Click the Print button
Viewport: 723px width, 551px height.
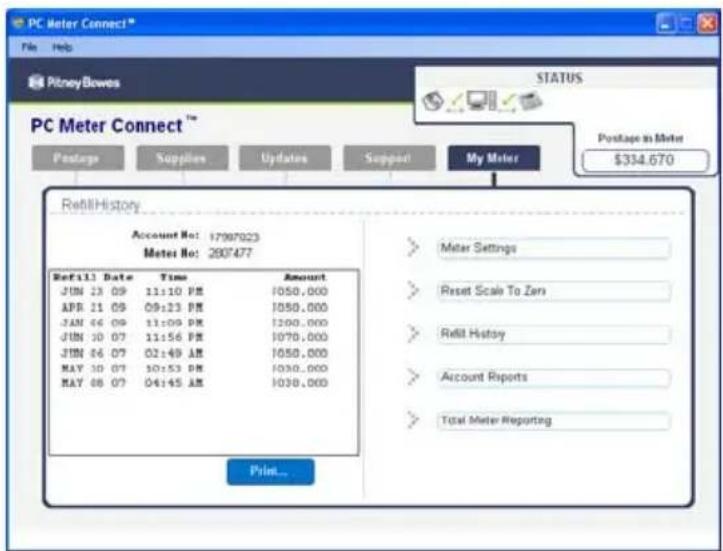coord(270,471)
